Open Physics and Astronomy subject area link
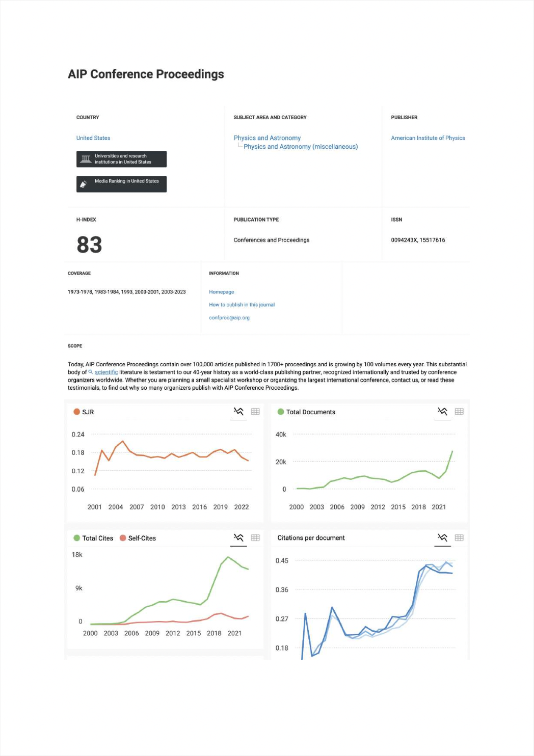This screenshot has width=534, height=756. (267, 138)
